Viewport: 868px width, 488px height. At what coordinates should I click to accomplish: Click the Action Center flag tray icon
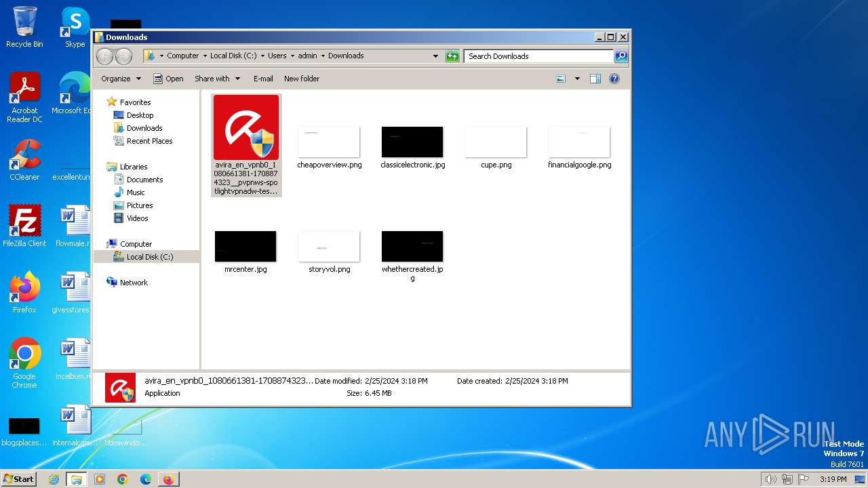click(804, 479)
